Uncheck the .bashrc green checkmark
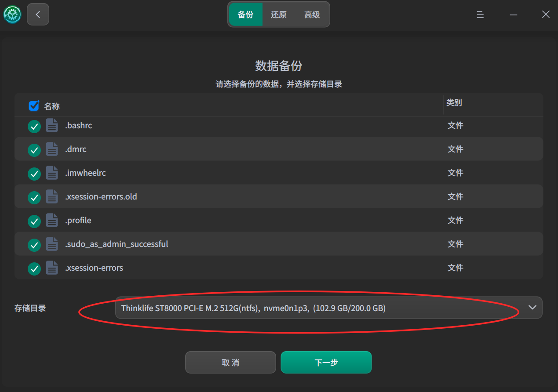 tap(34, 127)
